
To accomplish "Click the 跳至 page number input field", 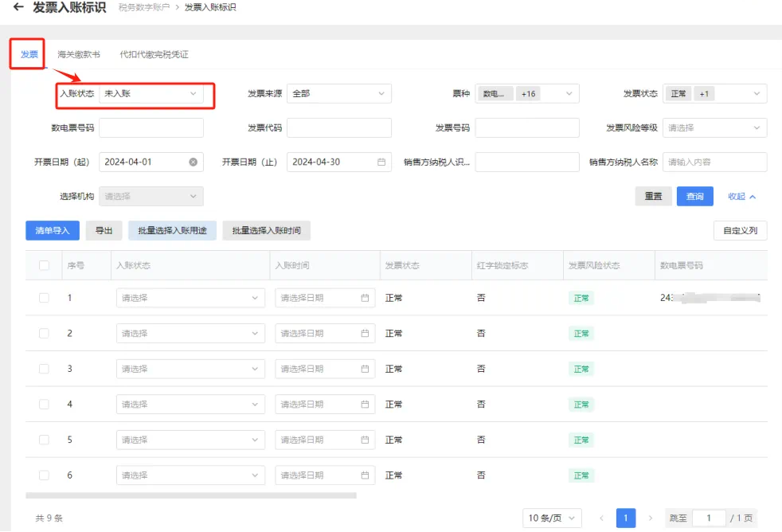I will [709, 518].
